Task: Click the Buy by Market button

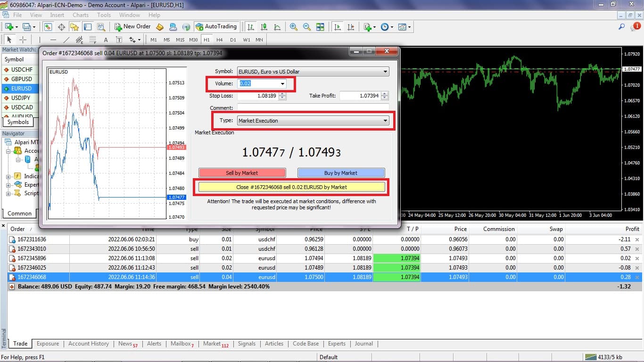Action: [341, 173]
